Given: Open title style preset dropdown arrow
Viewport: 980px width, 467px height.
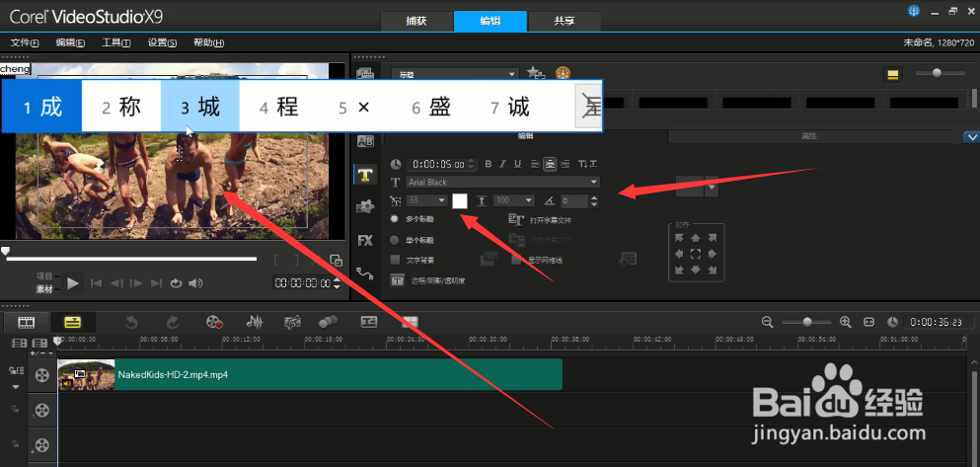Looking at the screenshot, I should [712, 187].
